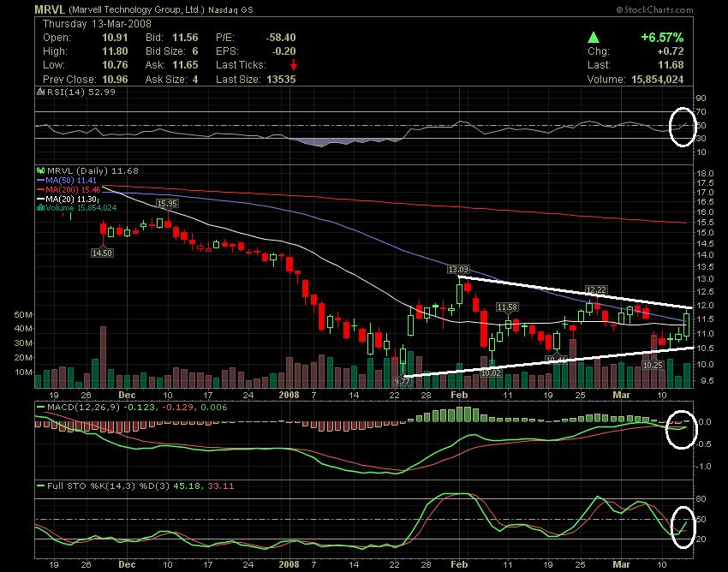Screen dimensions: 728x572
Task: Click the 50M label on the volume axis
Action: [24, 315]
